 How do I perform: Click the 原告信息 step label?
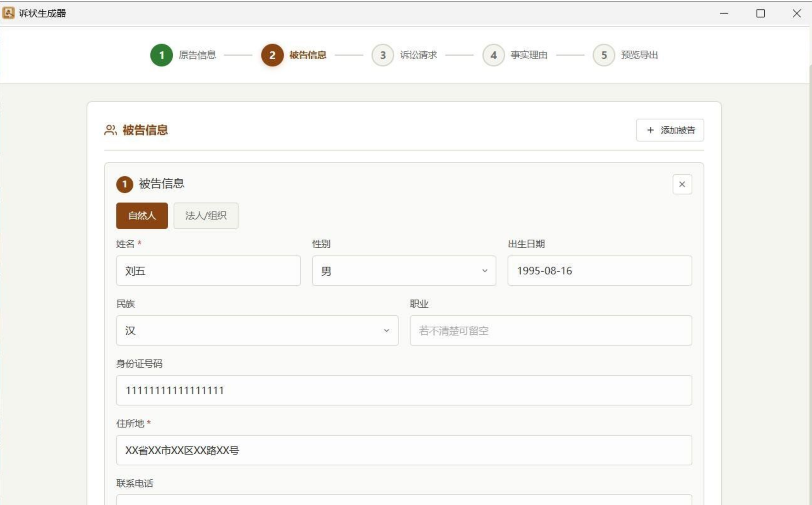coord(197,55)
